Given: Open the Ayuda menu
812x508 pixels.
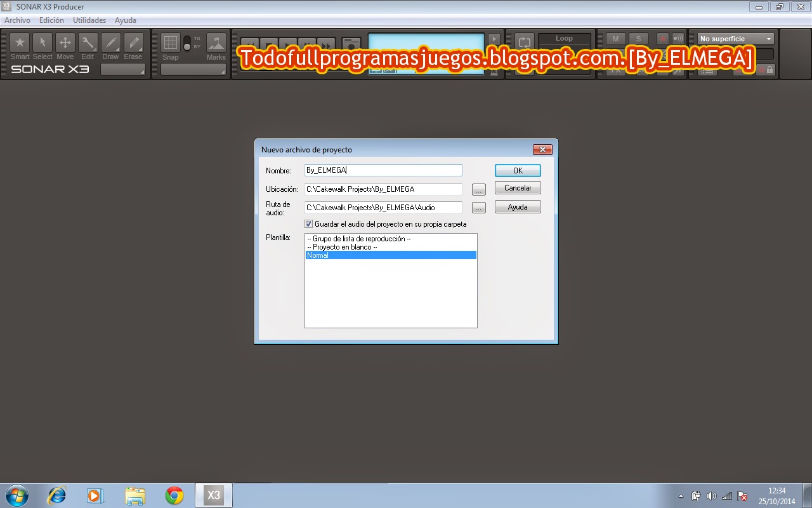Looking at the screenshot, I should point(126,20).
